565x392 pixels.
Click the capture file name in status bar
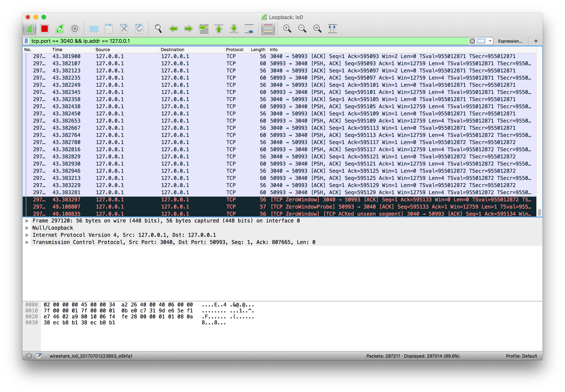[x=91, y=356]
